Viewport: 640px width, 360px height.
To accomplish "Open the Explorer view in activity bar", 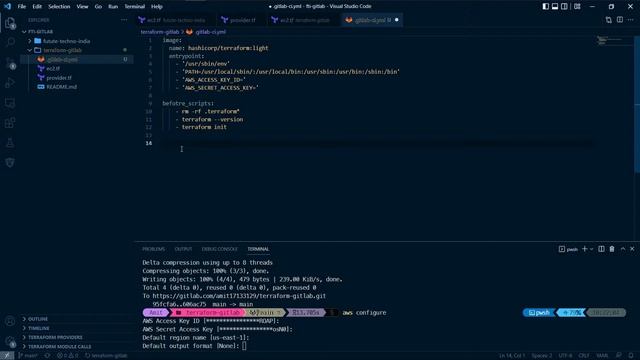I will (x=10, y=23).
